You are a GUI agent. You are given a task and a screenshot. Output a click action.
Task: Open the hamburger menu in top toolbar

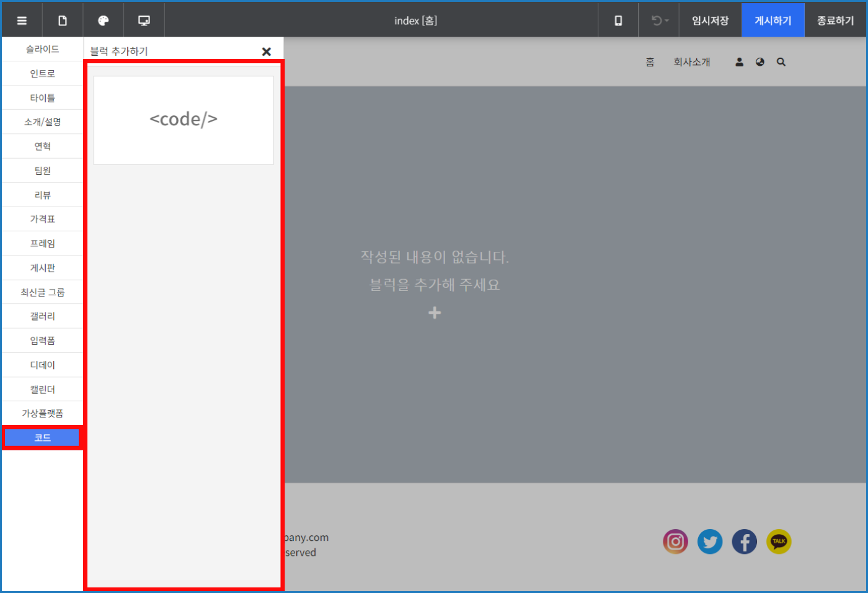pos(22,20)
